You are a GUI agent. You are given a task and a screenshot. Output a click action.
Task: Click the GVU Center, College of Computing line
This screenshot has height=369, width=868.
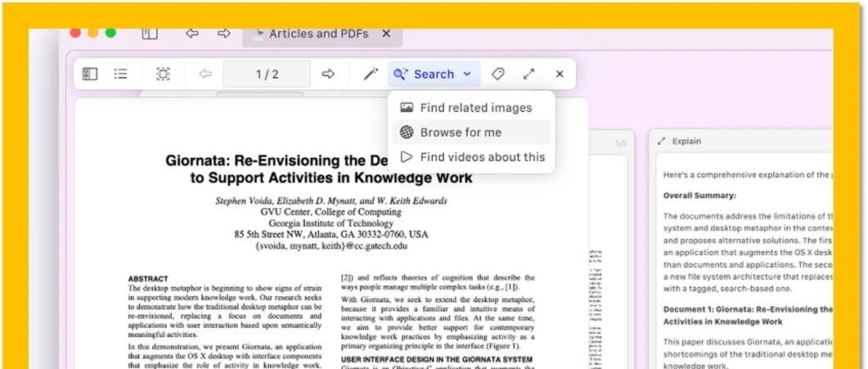click(x=331, y=212)
